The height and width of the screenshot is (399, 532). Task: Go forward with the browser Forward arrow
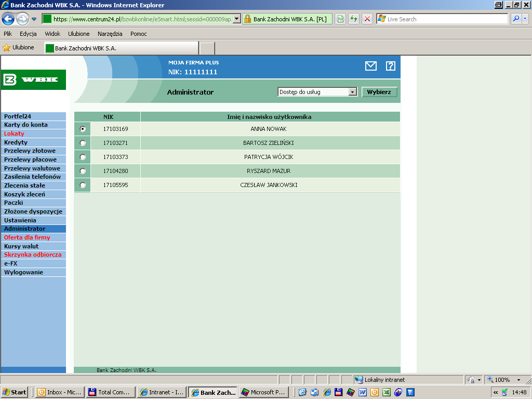coord(22,19)
